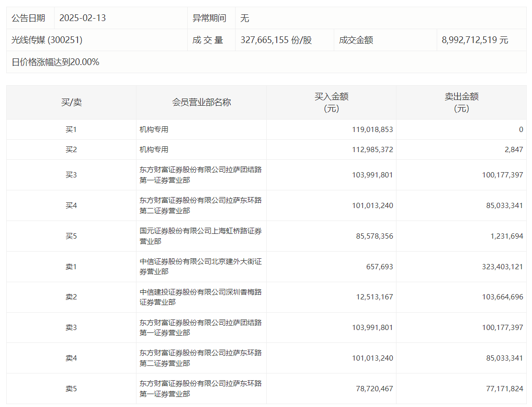Select the 卖5 row label
The width and height of the screenshot is (532, 407).
(x=71, y=389)
